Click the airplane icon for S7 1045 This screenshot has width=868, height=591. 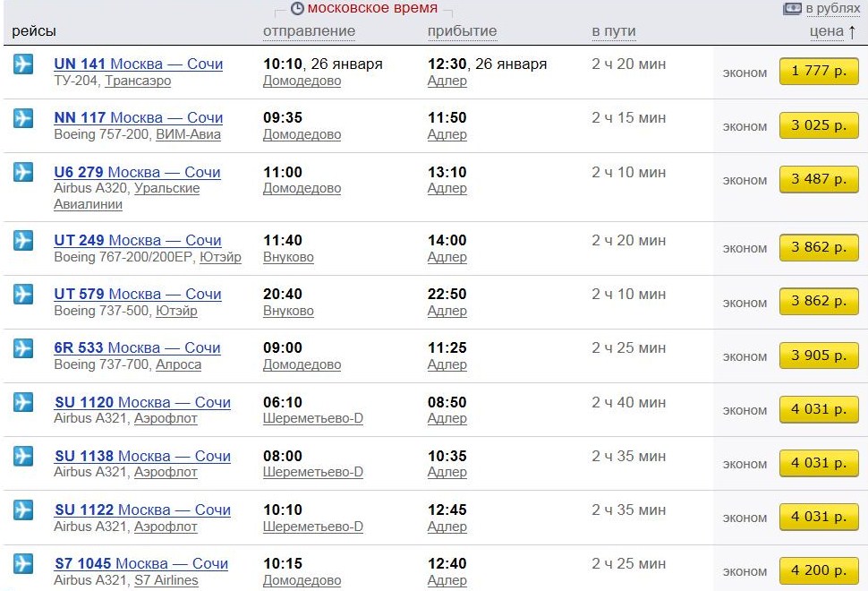pyautogui.click(x=23, y=563)
